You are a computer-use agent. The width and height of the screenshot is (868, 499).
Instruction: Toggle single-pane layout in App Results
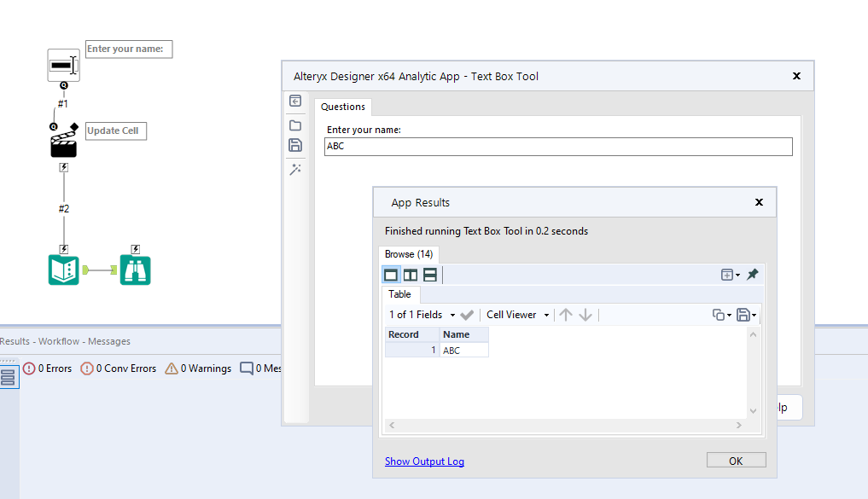[392, 274]
